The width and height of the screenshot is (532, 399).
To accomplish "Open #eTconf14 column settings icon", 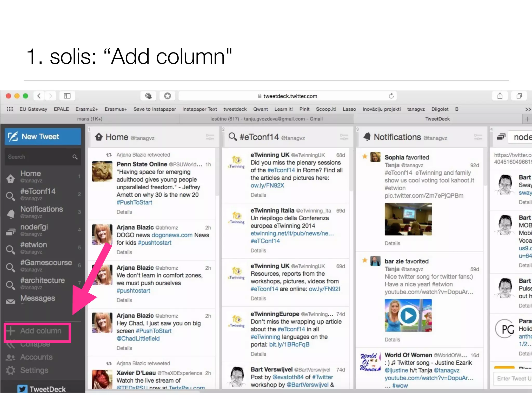I will point(344,137).
